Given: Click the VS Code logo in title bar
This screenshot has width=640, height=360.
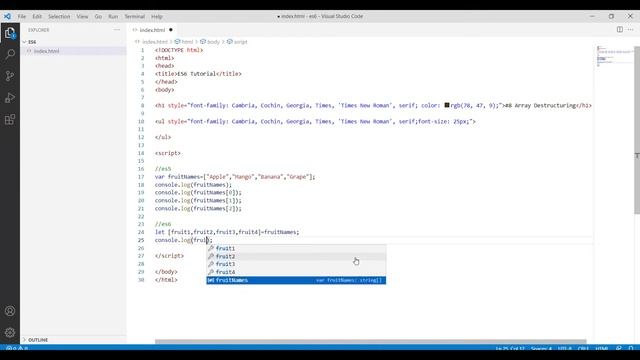Looking at the screenshot, I should coord(7,16).
